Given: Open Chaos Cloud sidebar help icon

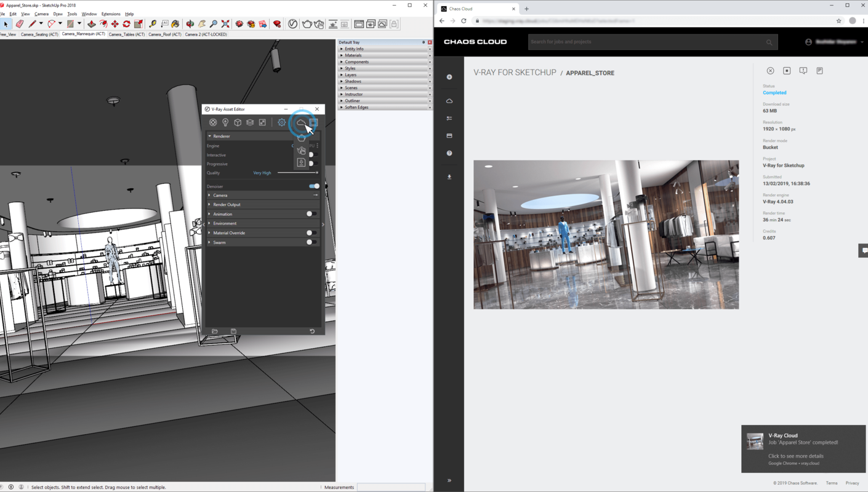Looking at the screenshot, I should [x=449, y=153].
